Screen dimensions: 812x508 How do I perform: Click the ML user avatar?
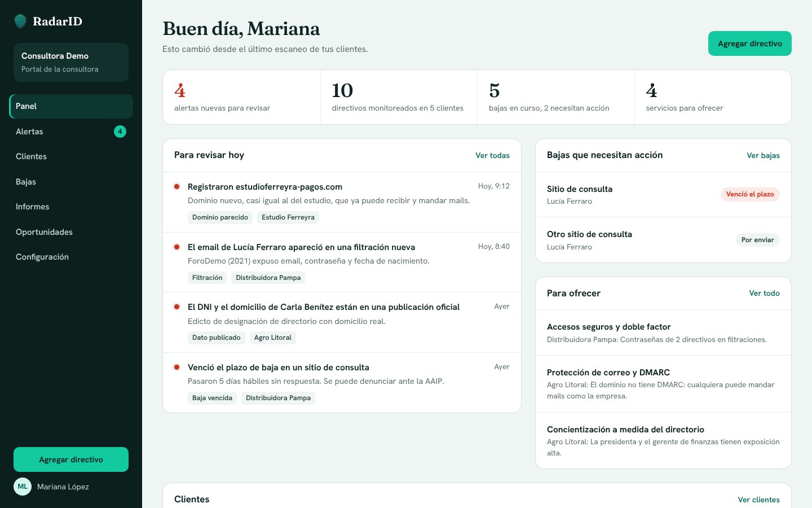(x=23, y=487)
